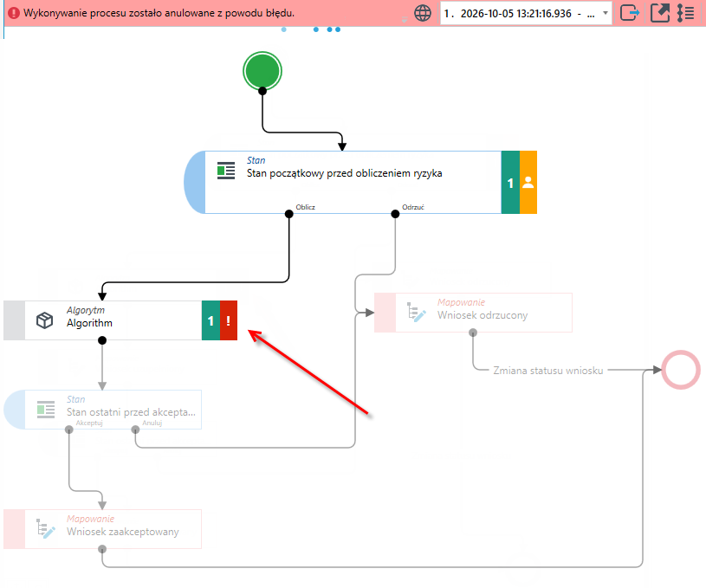This screenshot has height=588, width=706.
Task: Click the green start event circle
Action: (x=262, y=71)
